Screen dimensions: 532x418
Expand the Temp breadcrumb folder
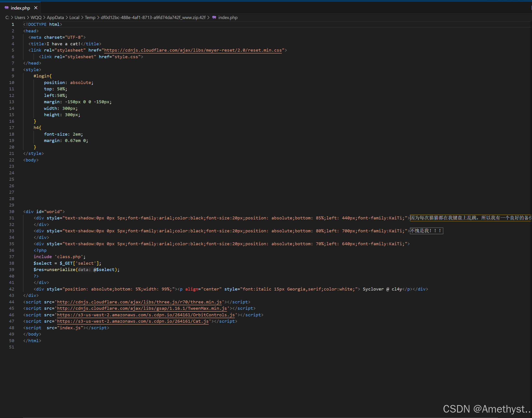[90, 17]
